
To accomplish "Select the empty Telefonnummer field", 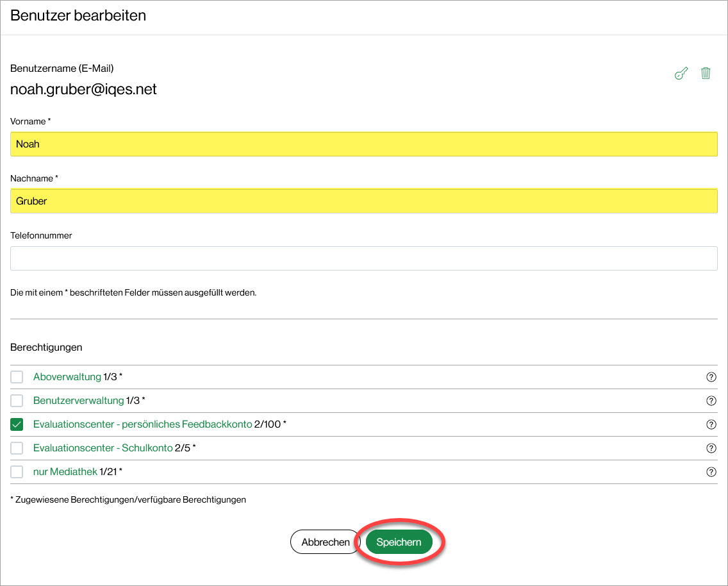I will (363, 258).
